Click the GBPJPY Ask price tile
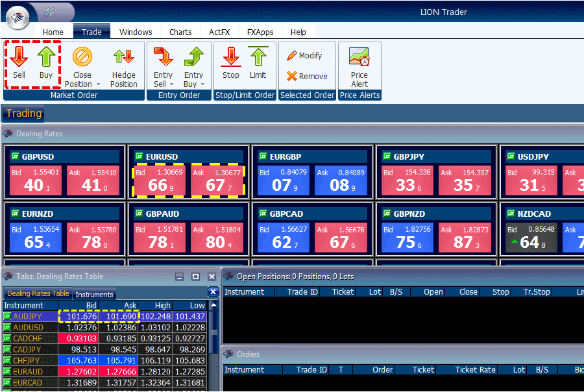The height and width of the screenshot is (392, 584). tap(465, 180)
